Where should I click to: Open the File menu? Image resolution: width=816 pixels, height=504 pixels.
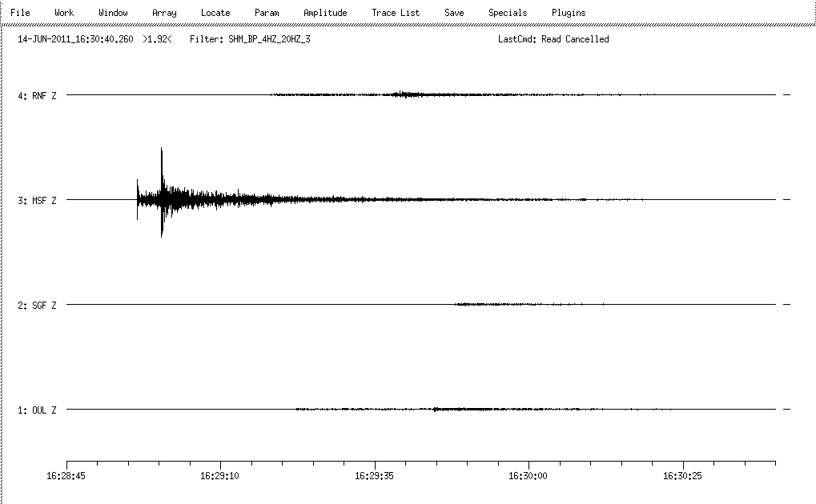tap(20, 13)
